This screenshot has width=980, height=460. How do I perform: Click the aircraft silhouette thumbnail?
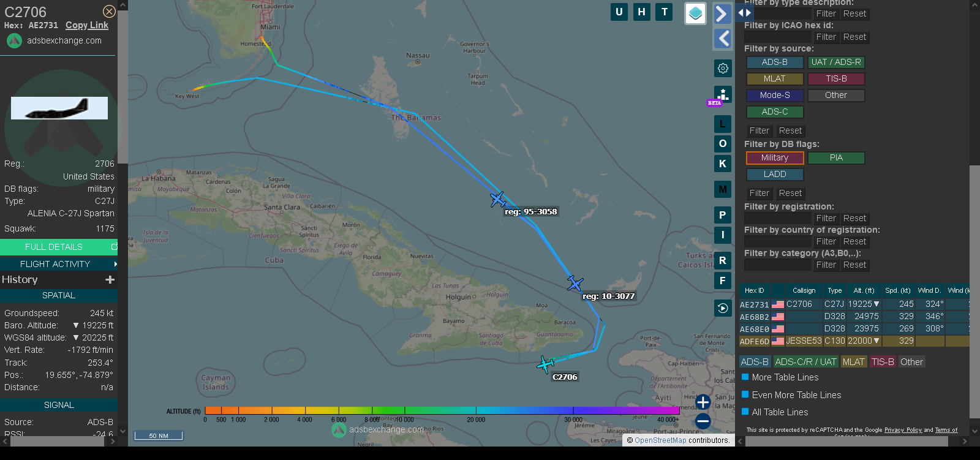(59, 108)
